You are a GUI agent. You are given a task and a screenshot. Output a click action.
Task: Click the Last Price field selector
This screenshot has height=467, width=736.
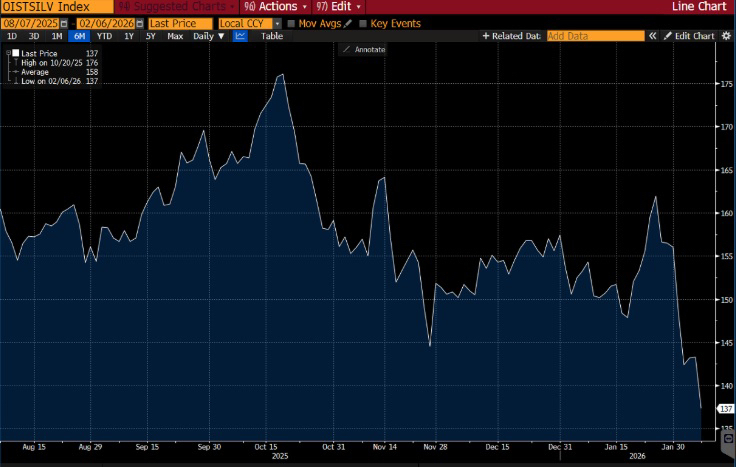click(180, 23)
